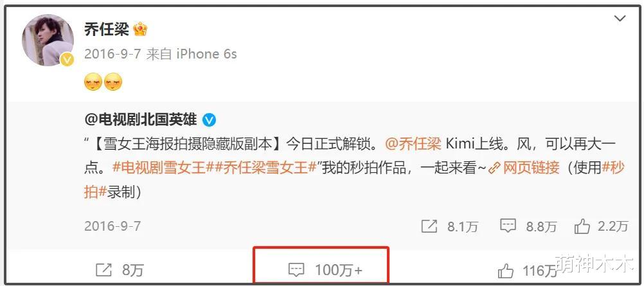Open the @电视剧北国英雄 account link

tap(141, 120)
